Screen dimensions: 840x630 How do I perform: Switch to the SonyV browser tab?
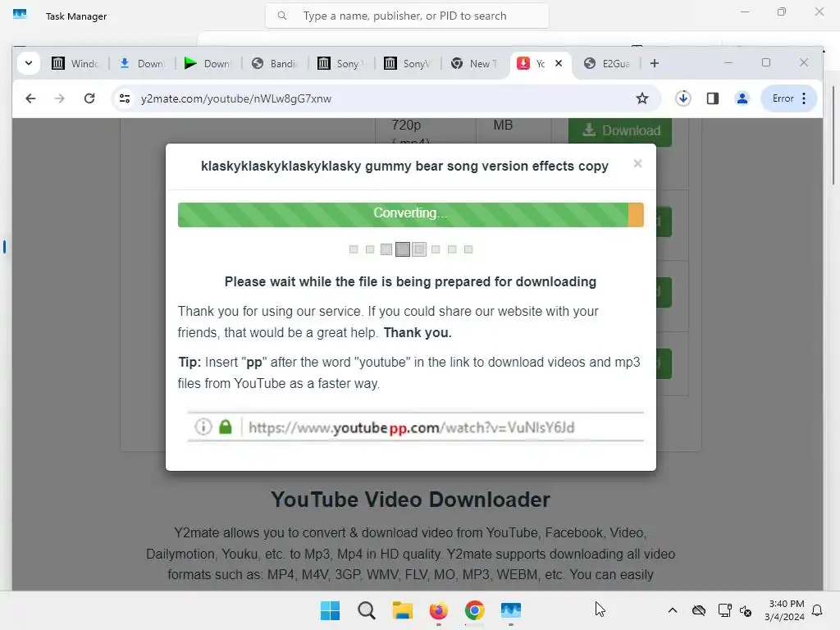coord(407,63)
